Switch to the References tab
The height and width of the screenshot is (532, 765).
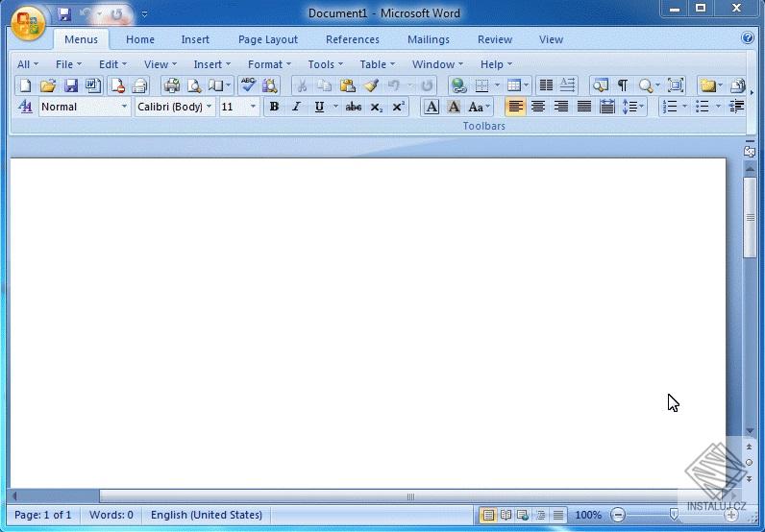click(x=353, y=39)
